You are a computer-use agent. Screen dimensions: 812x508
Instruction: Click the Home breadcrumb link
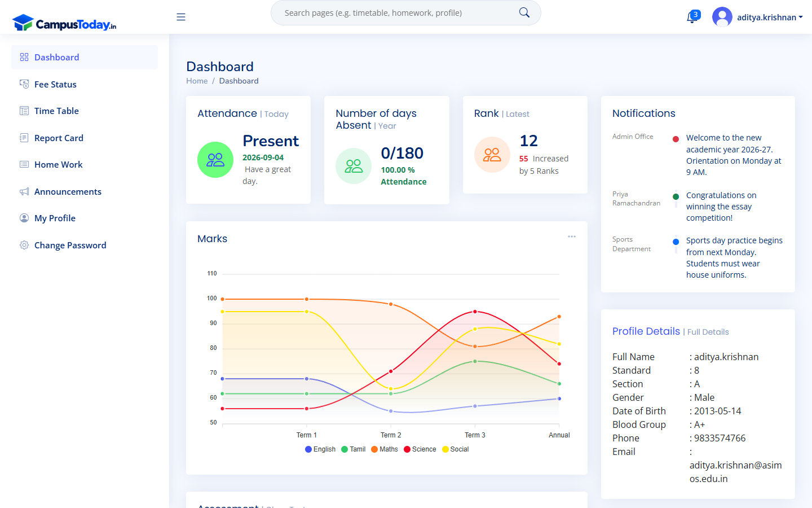[x=197, y=81]
